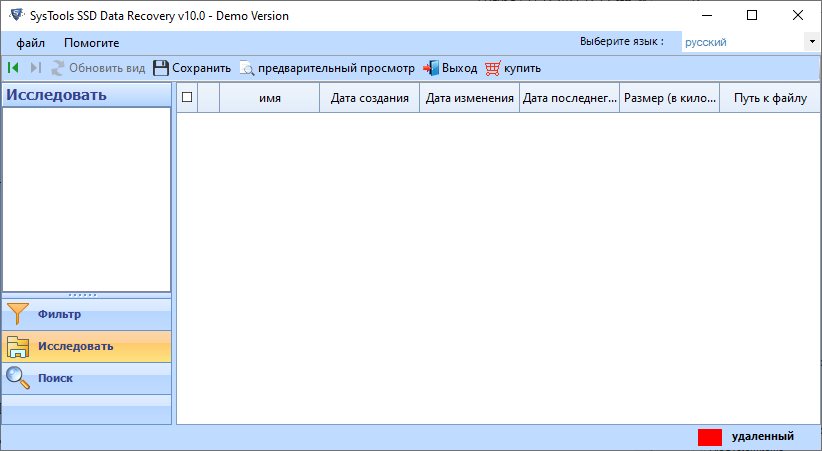The width and height of the screenshot is (822, 451).
Task: Open the файл menu
Action: [x=30, y=43]
